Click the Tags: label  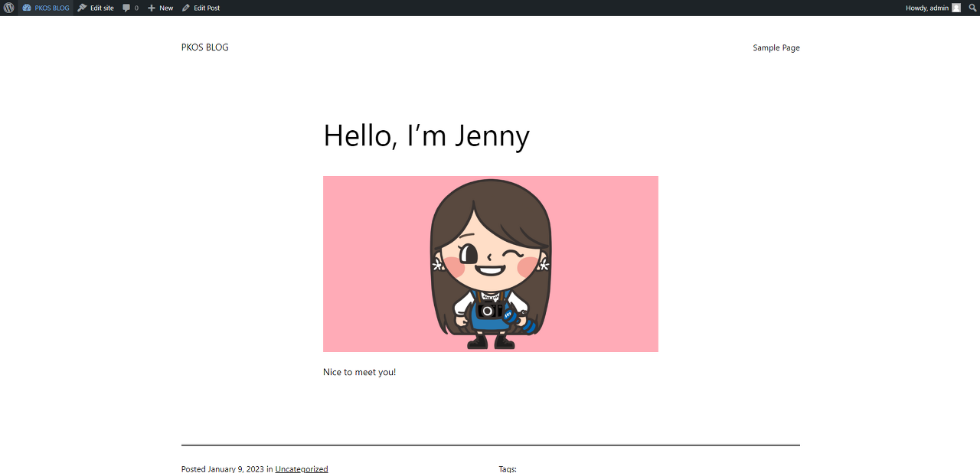[508, 468]
